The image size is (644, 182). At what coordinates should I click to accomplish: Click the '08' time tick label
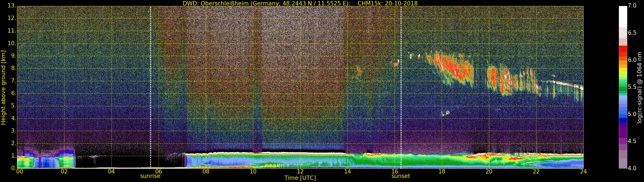point(206,171)
